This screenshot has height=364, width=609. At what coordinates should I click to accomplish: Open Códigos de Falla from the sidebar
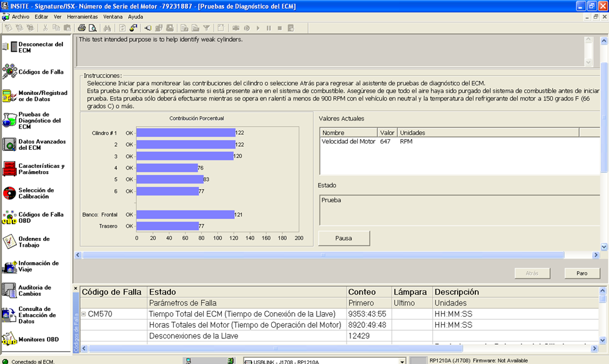tap(10, 72)
